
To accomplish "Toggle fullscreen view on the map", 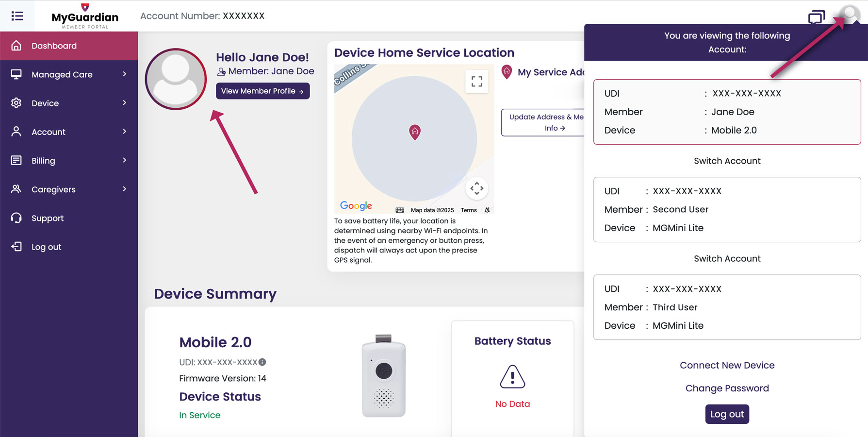I will [476, 82].
